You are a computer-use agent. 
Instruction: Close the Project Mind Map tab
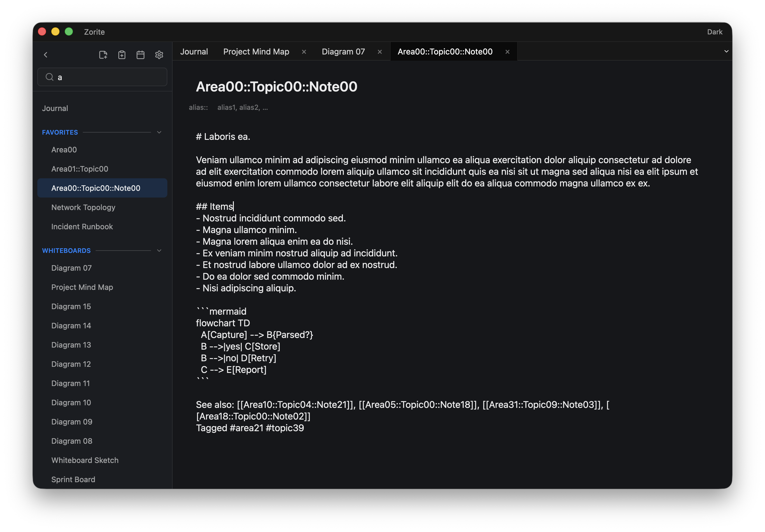tap(303, 52)
